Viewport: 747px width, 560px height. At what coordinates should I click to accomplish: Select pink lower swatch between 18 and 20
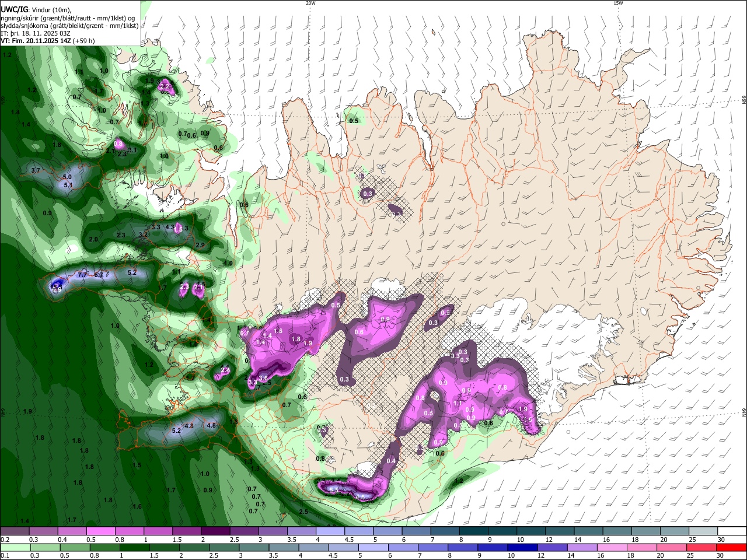pyautogui.click(x=642, y=547)
